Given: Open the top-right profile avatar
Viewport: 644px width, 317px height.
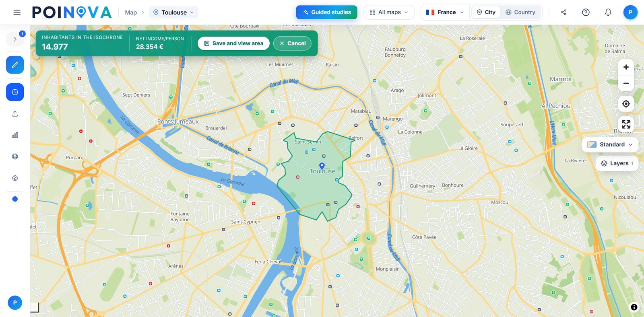Looking at the screenshot, I should pos(630,12).
